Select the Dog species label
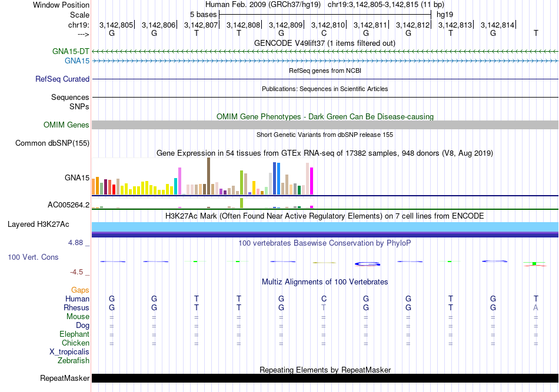The width and height of the screenshot is (559, 392). 83,326
